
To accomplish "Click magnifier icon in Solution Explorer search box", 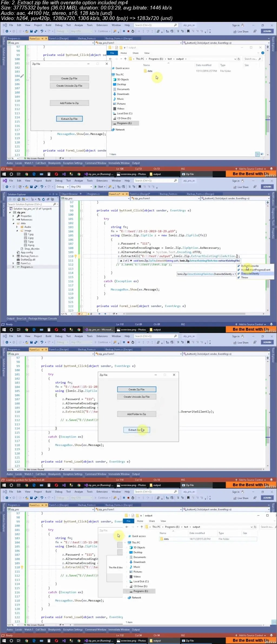I will [x=54, y=204].
